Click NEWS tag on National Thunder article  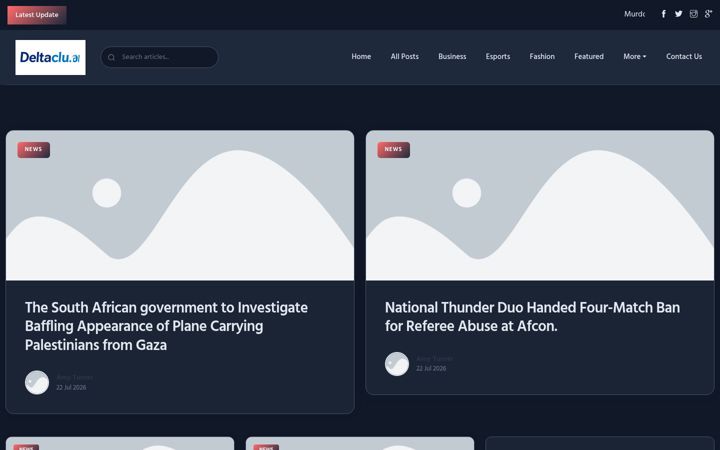coord(394,150)
